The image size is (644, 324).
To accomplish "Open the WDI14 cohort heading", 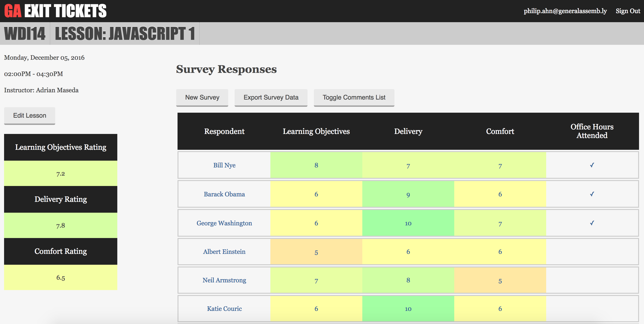I will (x=25, y=33).
